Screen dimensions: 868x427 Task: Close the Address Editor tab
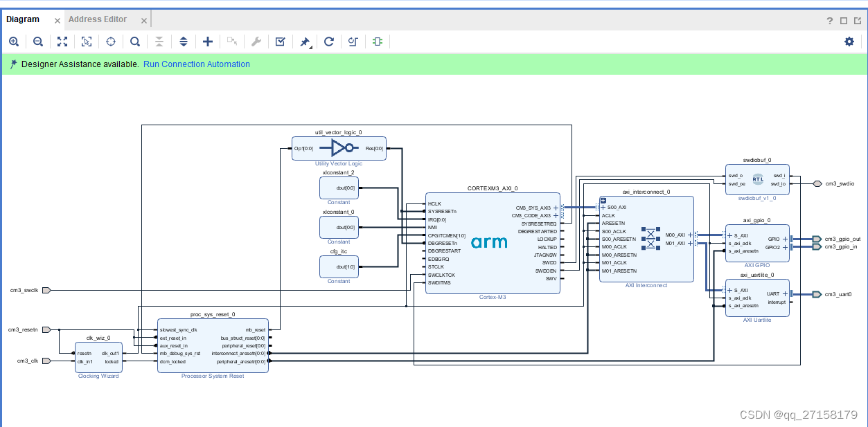(x=143, y=21)
